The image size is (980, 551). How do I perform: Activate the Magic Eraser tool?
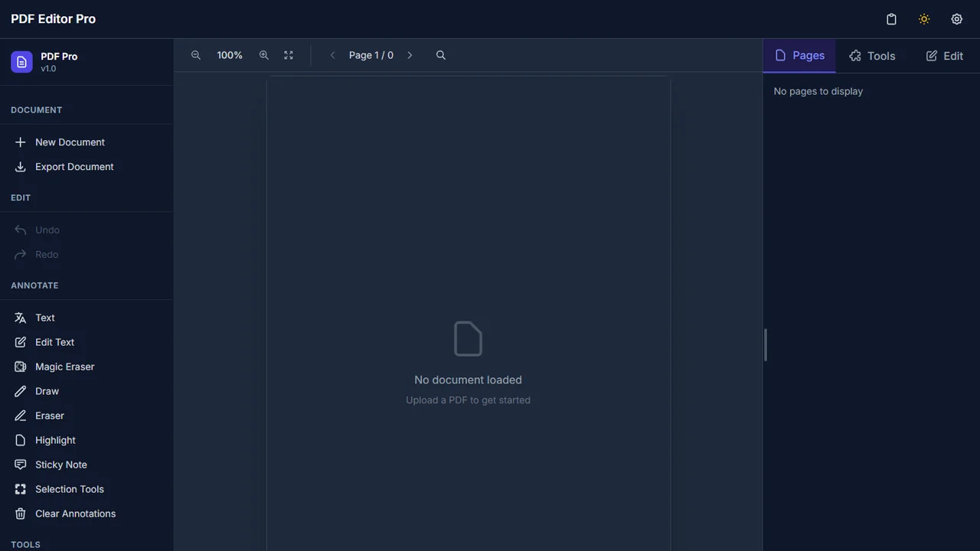click(87, 367)
